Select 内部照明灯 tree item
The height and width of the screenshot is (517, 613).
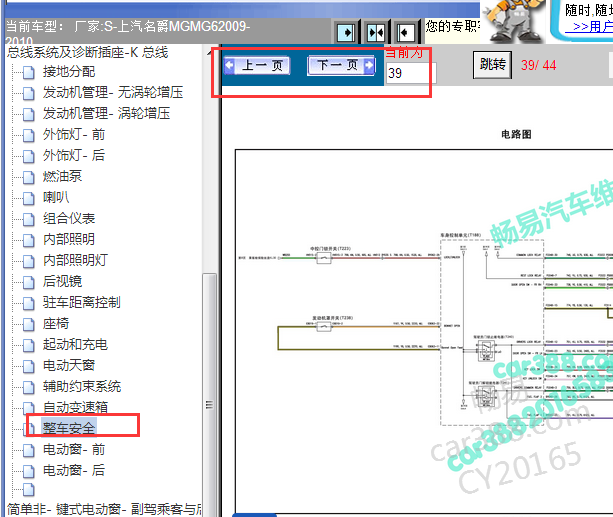tap(75, 260)
